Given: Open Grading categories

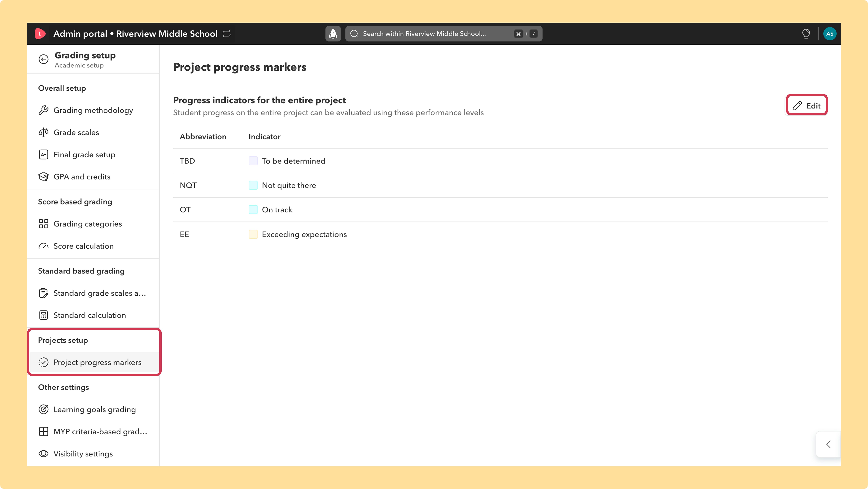Looking at the screenshot, I should pos(93,224).
